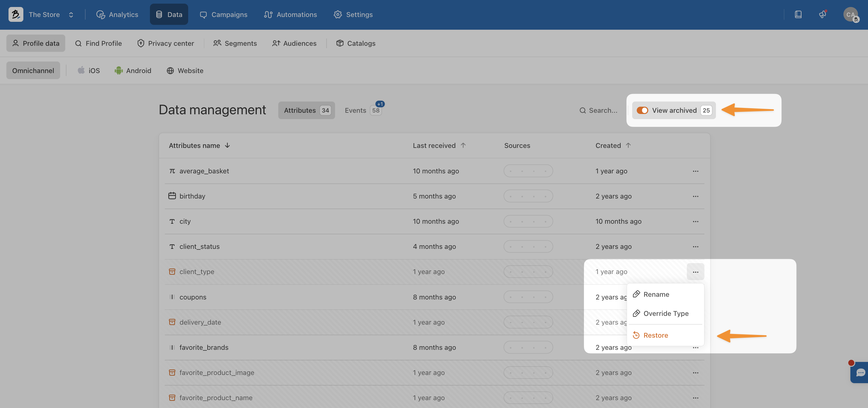Image resolution: width=868 pixels, height=408 pixels.
Task: Click archive icon next to delivery_date
Action: (172, 322)
